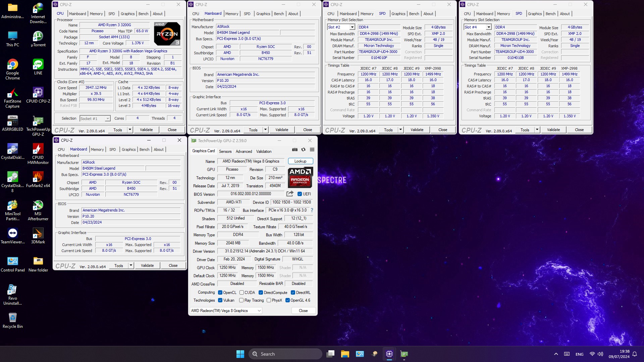
Task: Click the taskbar Search box
Action: 285,354
